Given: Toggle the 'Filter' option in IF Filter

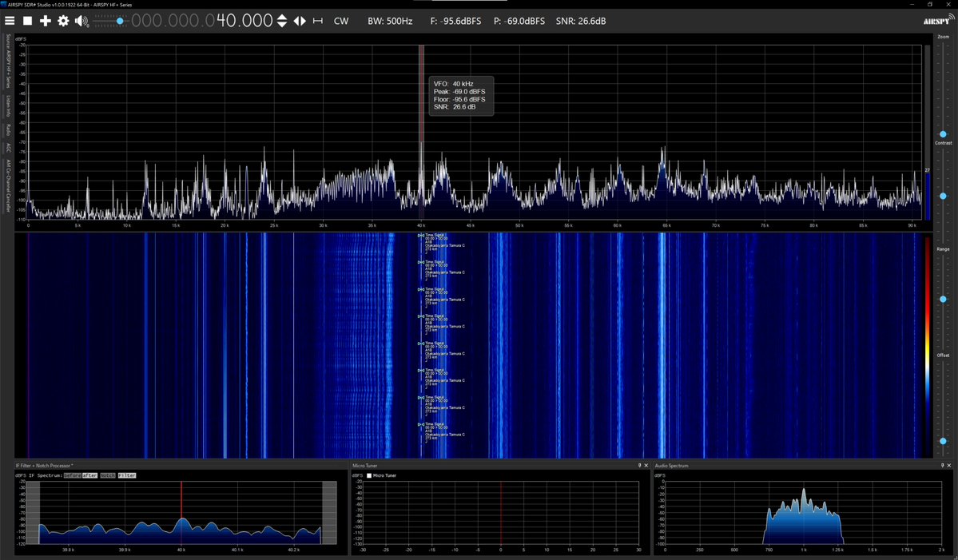Looking at the screenshot, I should [127, 475].
